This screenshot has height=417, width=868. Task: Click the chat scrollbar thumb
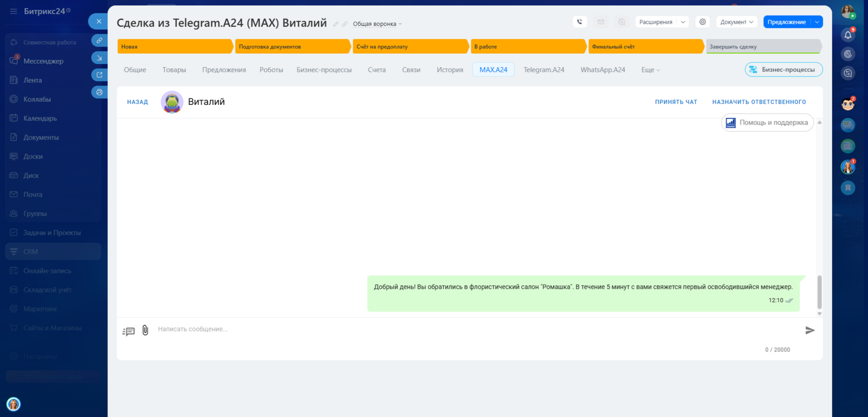click(x=819, y=292)
